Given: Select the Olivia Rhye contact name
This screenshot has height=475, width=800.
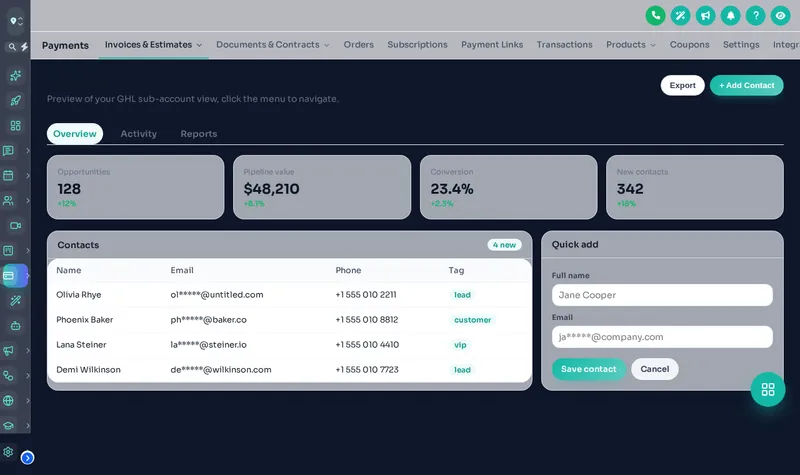Looking at the screenshot, I should click(79, 295).
